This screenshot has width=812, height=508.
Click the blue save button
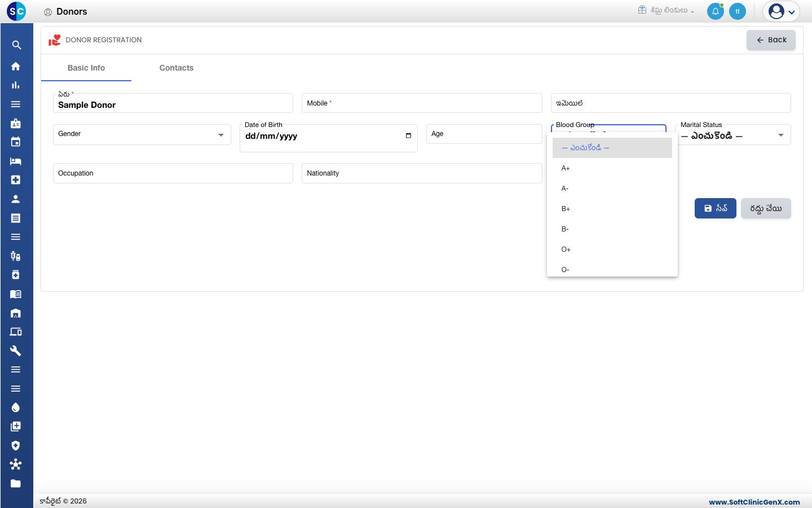tap(716, 208)
